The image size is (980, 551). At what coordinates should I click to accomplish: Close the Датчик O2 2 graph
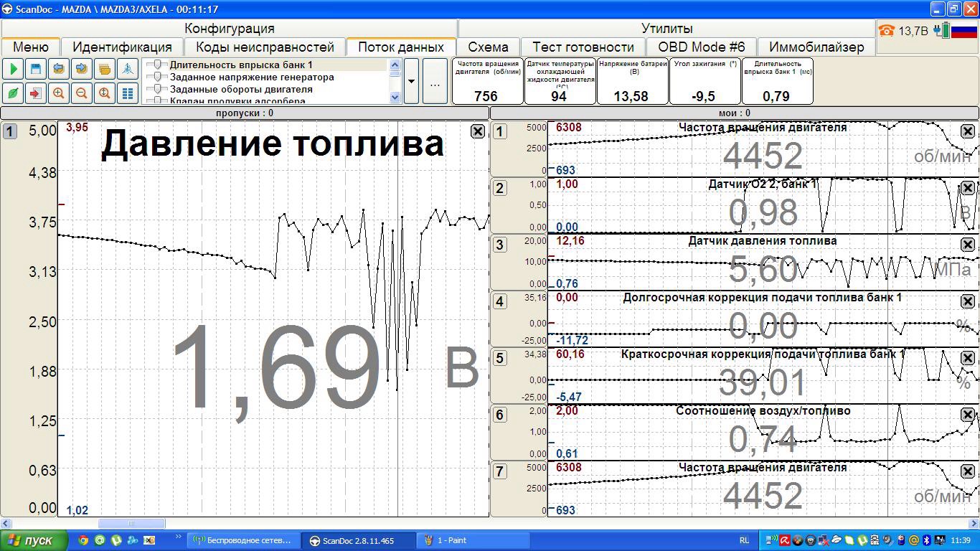coord(968,188)
